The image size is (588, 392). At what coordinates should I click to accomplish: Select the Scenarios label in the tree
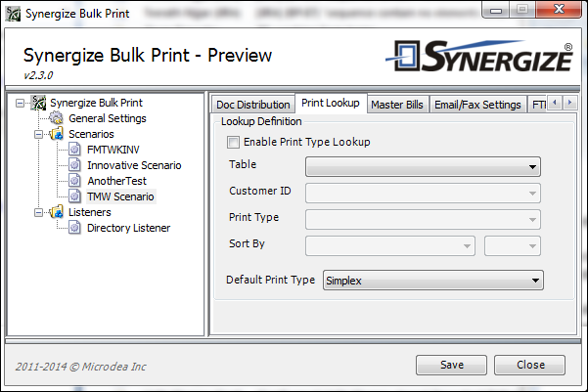click(x=91, y=134)
